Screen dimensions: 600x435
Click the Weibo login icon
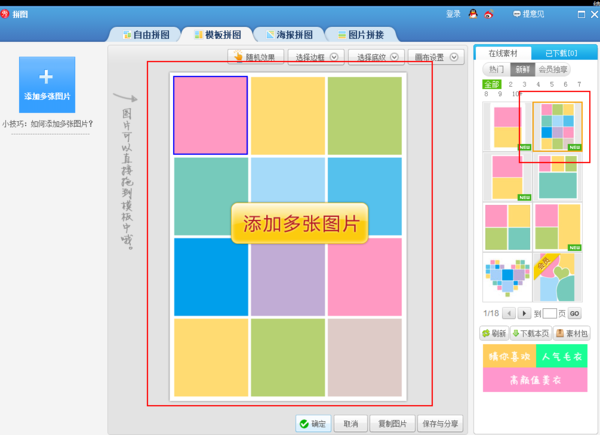[489, 15]
